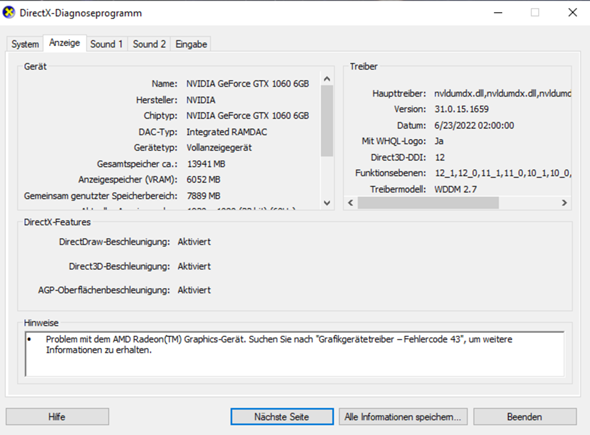
Task: Open the Sound 2 tab
Action: pos(149,44)
